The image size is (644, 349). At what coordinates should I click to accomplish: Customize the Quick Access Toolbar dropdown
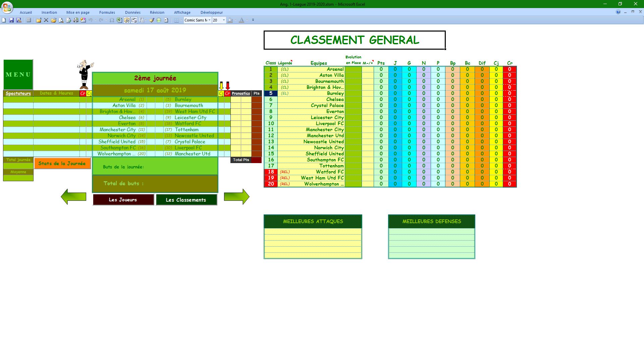253,20
